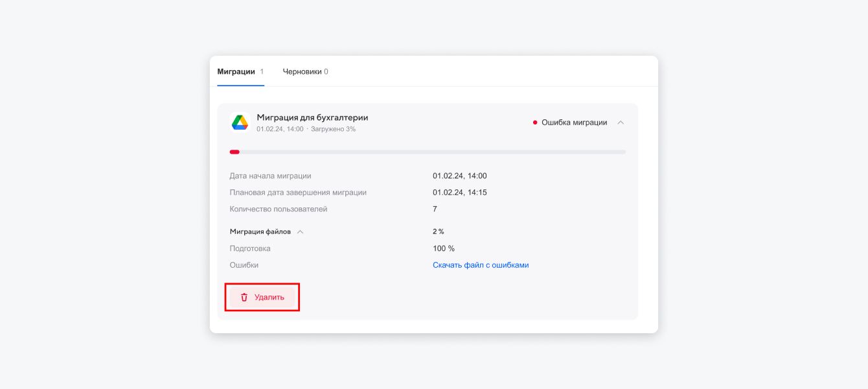Click the file migration 2 % value
868x389 pixels.
click(x=439, y=231)
